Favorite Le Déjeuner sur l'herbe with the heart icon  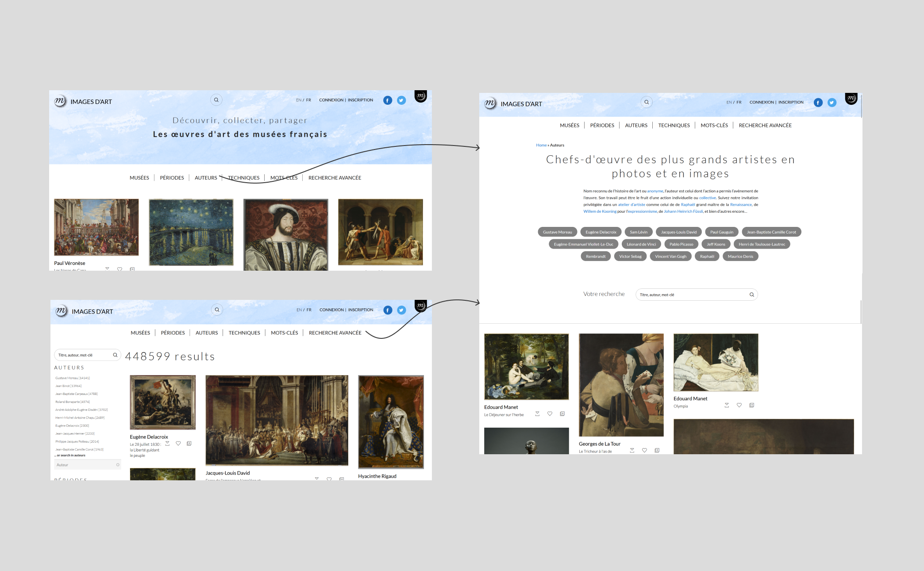click(550, 414)
